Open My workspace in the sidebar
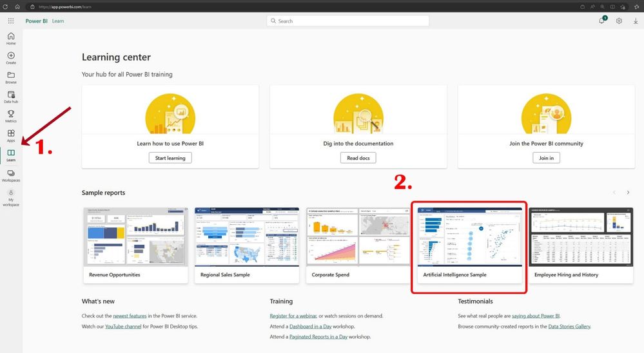Viewport: 644px width, 353px height. (x=11, y=198)
